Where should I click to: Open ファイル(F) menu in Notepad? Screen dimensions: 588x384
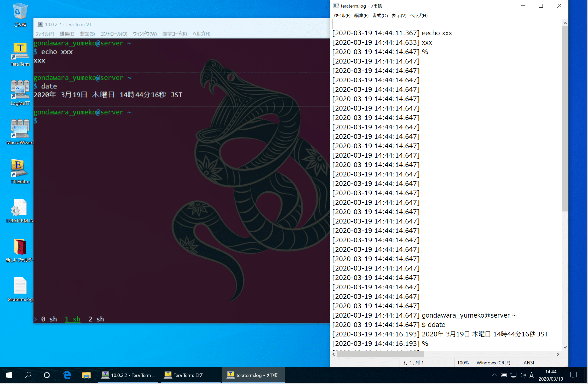pos(341,15)
